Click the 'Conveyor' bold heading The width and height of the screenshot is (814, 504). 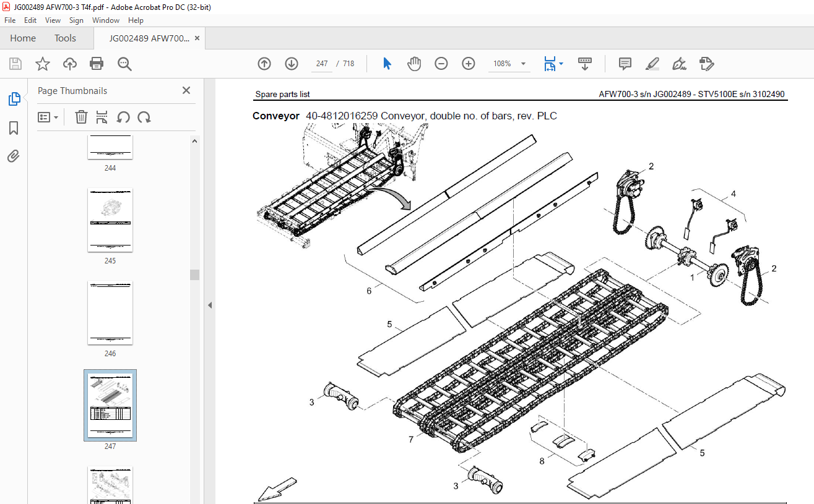tap(276, 116)
